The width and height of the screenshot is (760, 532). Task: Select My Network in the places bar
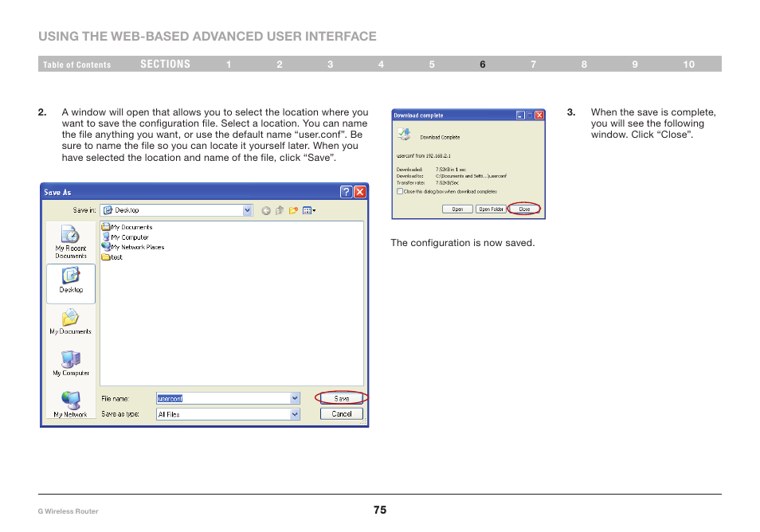(71, 405)
